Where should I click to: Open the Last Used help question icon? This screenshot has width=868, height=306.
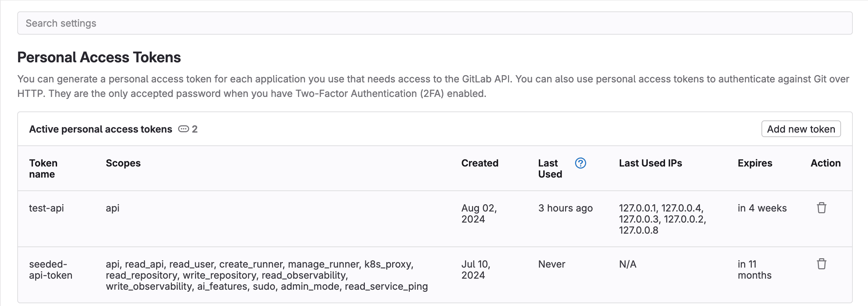coord(580,163)
